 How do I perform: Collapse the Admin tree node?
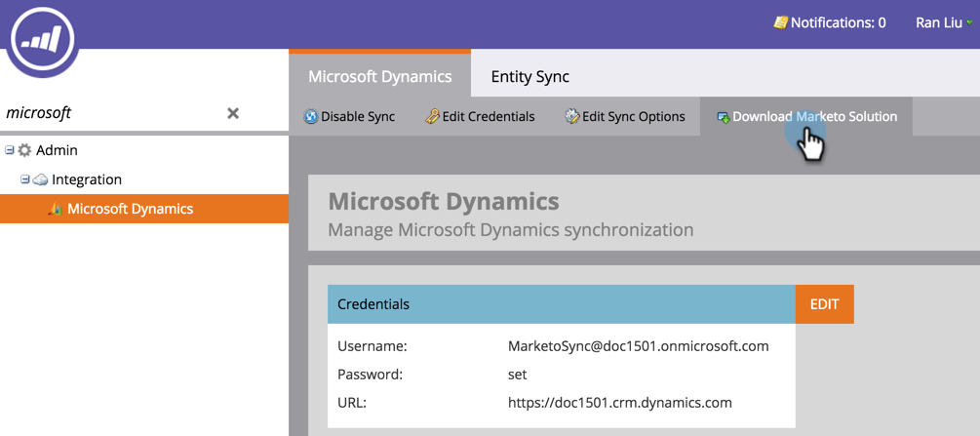coord(9,150)
